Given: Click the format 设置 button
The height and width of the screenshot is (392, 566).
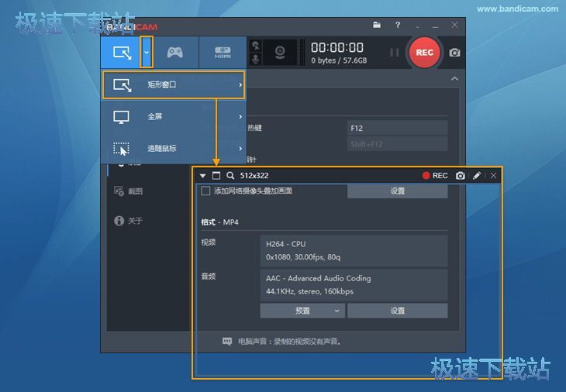Looking at the screenshot, I should tap(398, 311).
